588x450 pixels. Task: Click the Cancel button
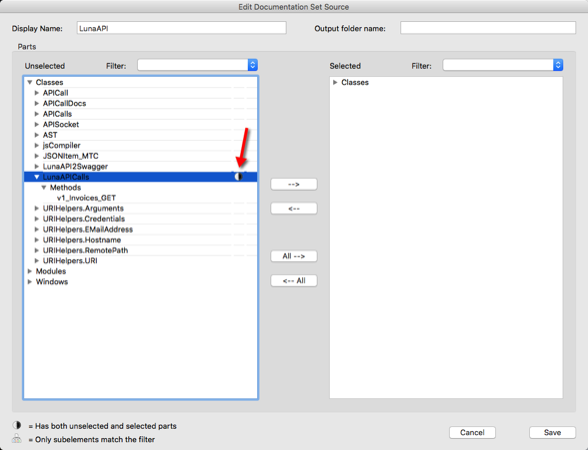[x=472, y=432]
